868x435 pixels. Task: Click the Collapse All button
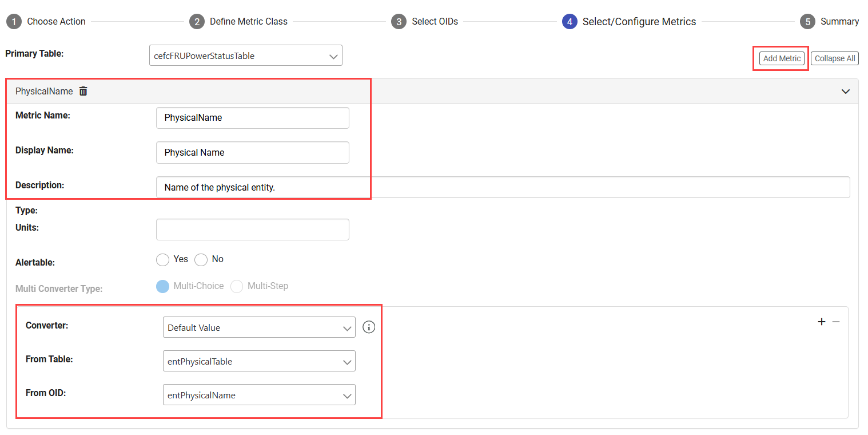pyautogui.click(x=834, y=58)
